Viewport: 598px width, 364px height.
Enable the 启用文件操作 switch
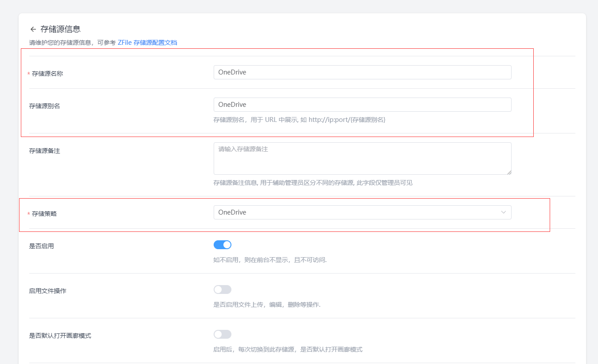222,289
